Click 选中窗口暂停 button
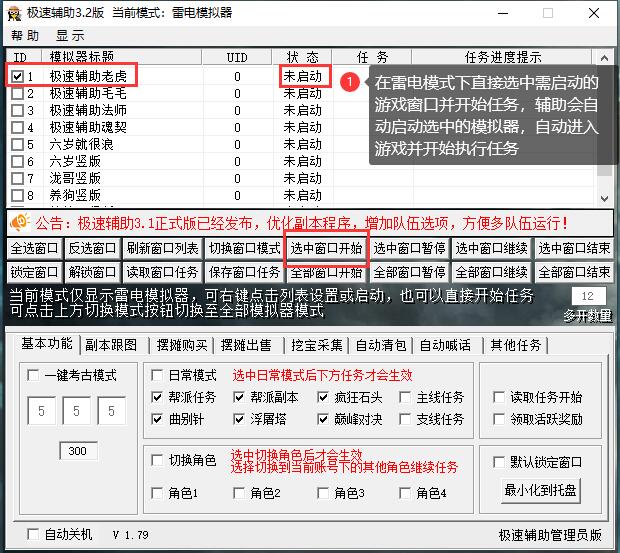This screenshot has width=620, height=553. [409, 248]
